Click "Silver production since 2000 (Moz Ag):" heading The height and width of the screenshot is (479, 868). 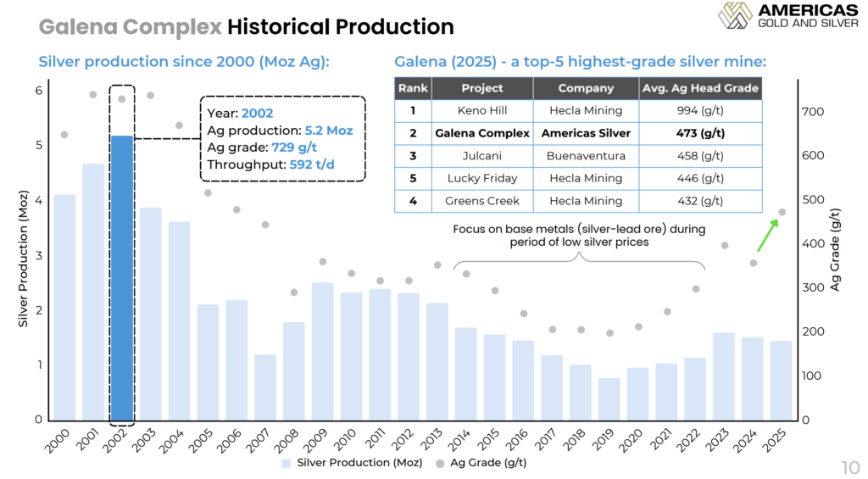click(x=184, y=62)
